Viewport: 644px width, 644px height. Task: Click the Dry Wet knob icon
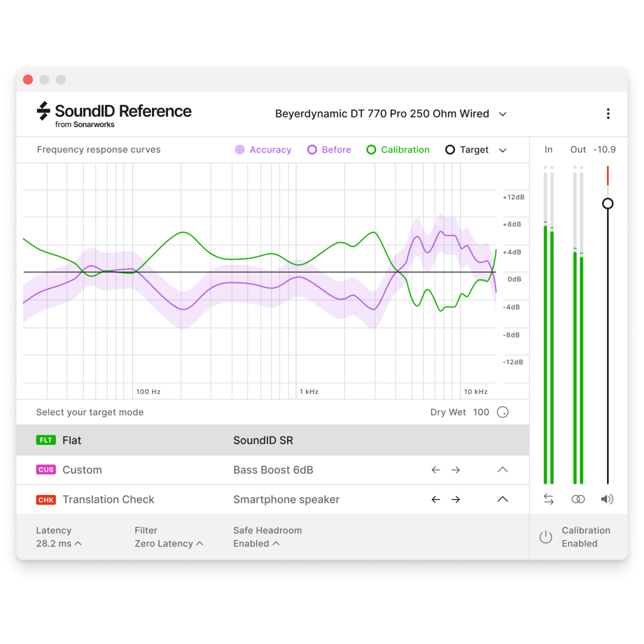coord(503,412)
